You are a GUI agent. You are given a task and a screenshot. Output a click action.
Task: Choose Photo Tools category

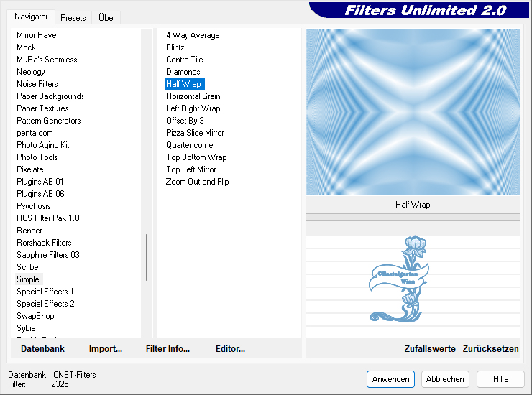(x=37, y=157)
